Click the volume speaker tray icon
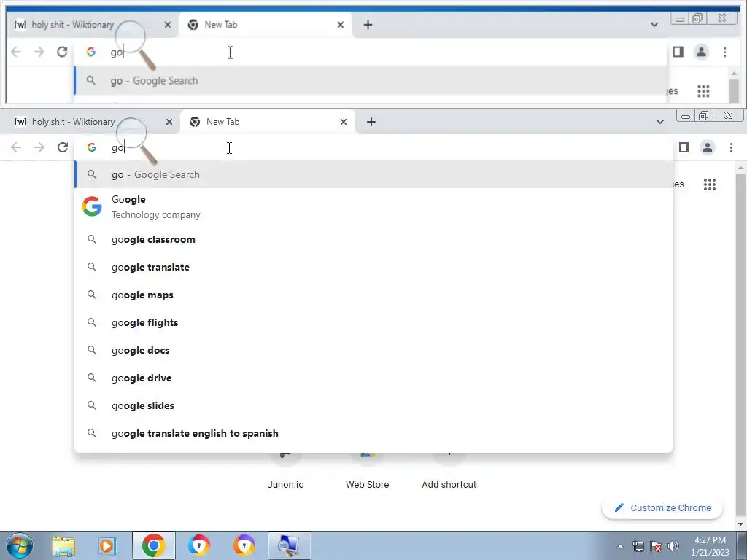This screenshot has height=560, width=747. coord(673,546)
